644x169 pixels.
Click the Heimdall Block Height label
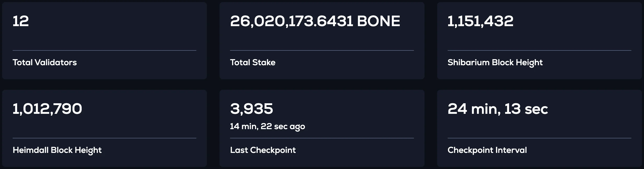[x=57, y=150]
